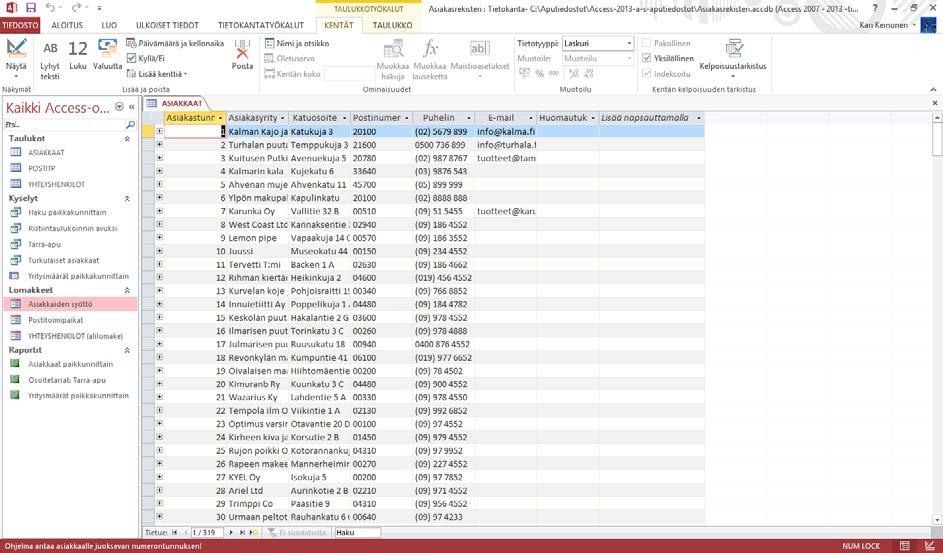
Task: Collapse the Lomakkeet group
Action: [x=127, y=290]
